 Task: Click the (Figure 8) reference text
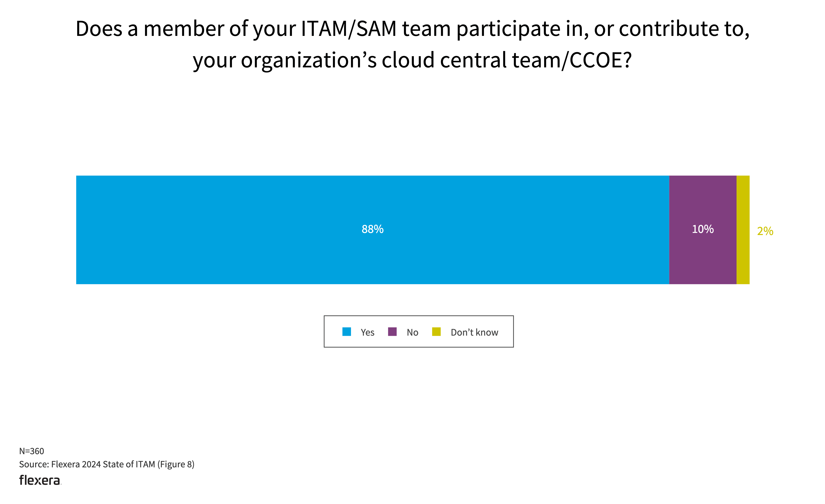[x=176, y=464]
